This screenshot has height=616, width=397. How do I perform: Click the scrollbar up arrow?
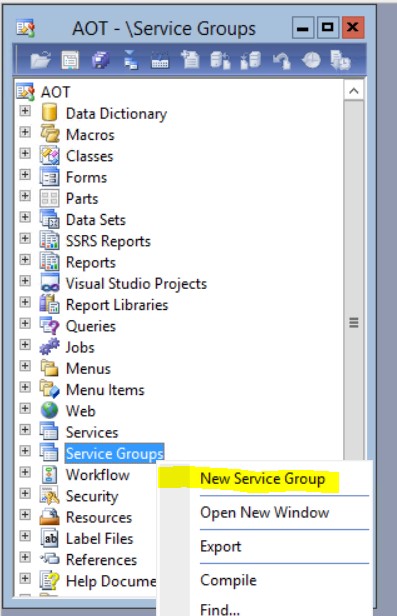coord(354,91)
